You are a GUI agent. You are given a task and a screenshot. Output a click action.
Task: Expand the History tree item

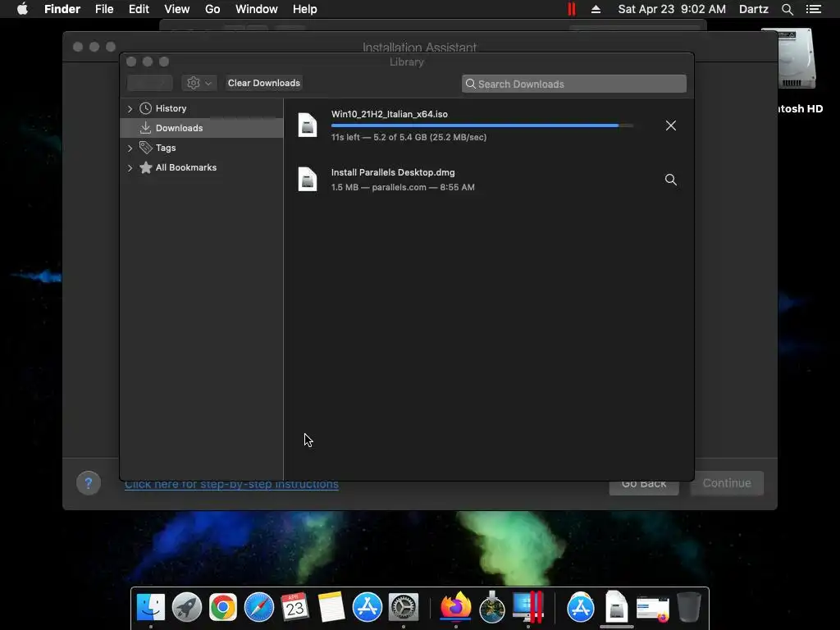(x=130, y=109)
